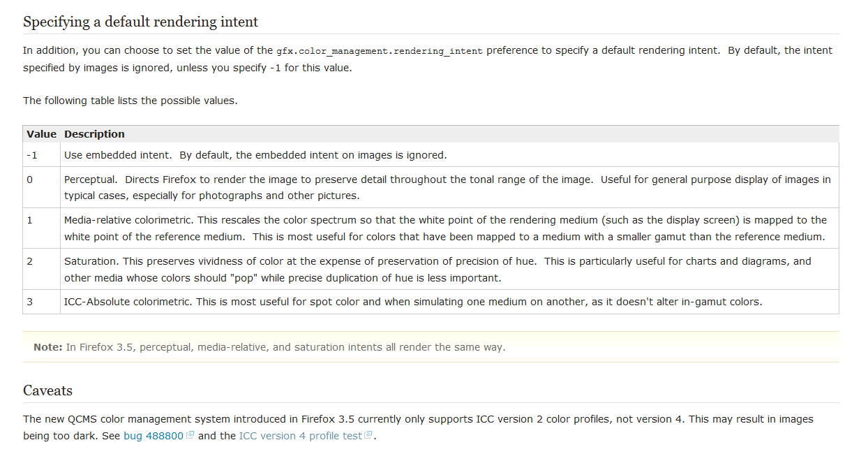868x454 pixels.
Task: Click external link icon after bug 488800
Action: pyautogui.click(x=190, y=436)
